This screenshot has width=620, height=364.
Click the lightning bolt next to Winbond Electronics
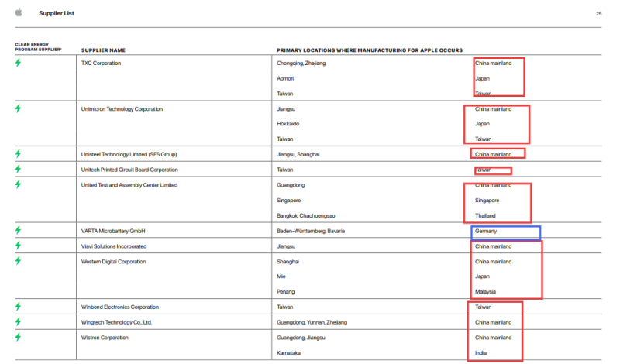coord(18,306)
